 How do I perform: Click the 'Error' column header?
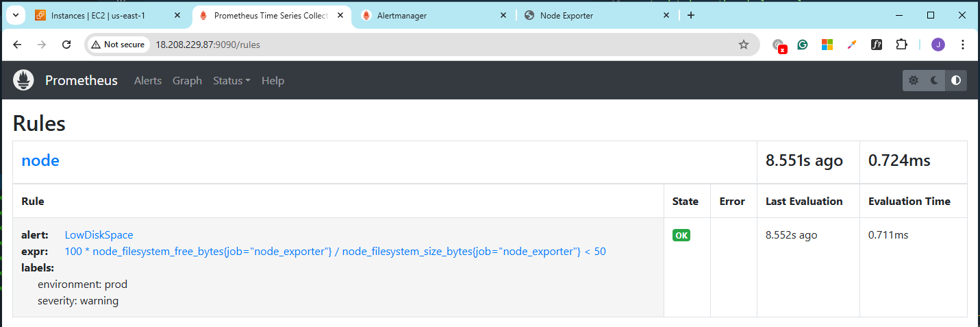click(x=732, y=201)
